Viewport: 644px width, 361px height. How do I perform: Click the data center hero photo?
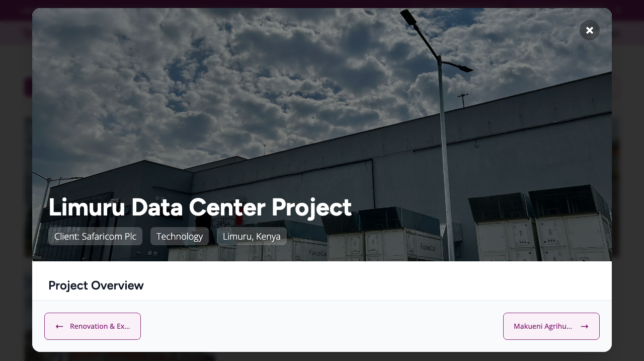click(x=322, y=134)
